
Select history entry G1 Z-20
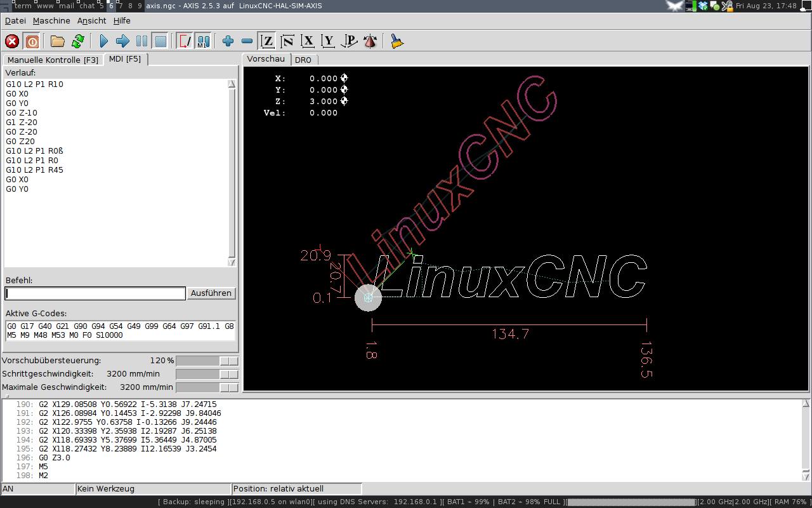point(22,122)
